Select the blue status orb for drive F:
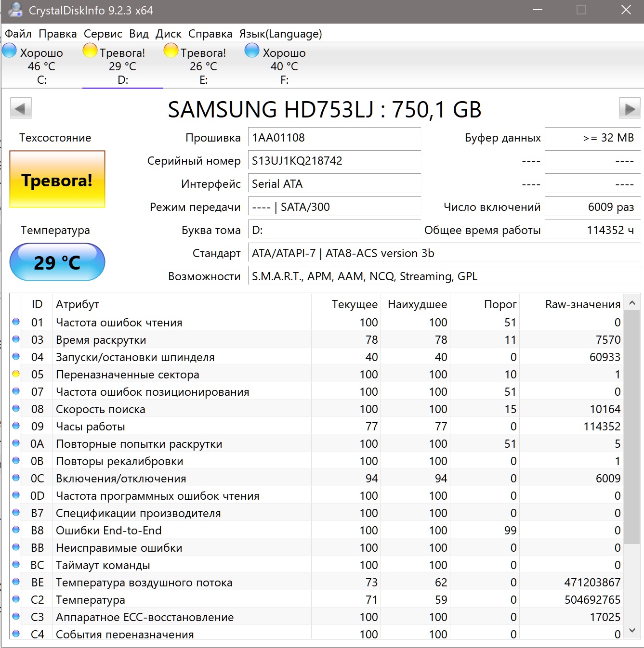The image size is (644, 648). [252, 51]
